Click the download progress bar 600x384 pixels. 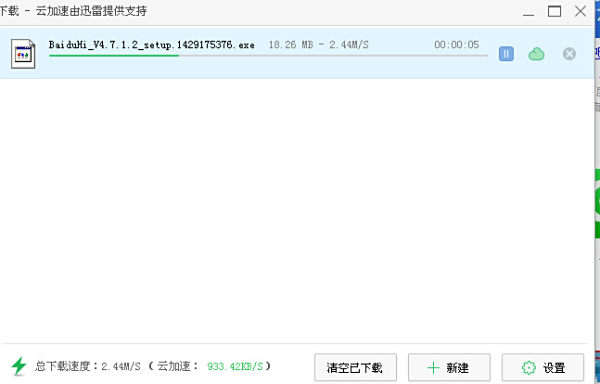(x=268, y=56)
